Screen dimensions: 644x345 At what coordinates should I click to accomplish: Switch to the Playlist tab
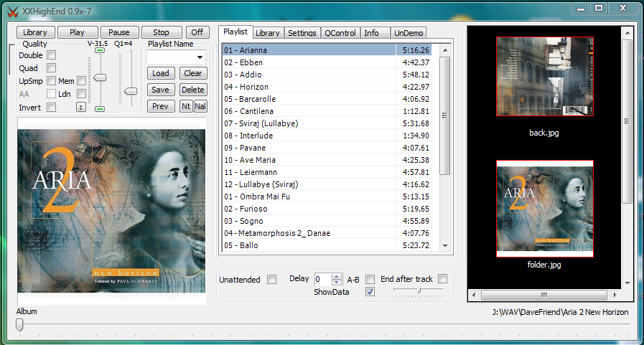pyautogui.click(x=235, y=32)
